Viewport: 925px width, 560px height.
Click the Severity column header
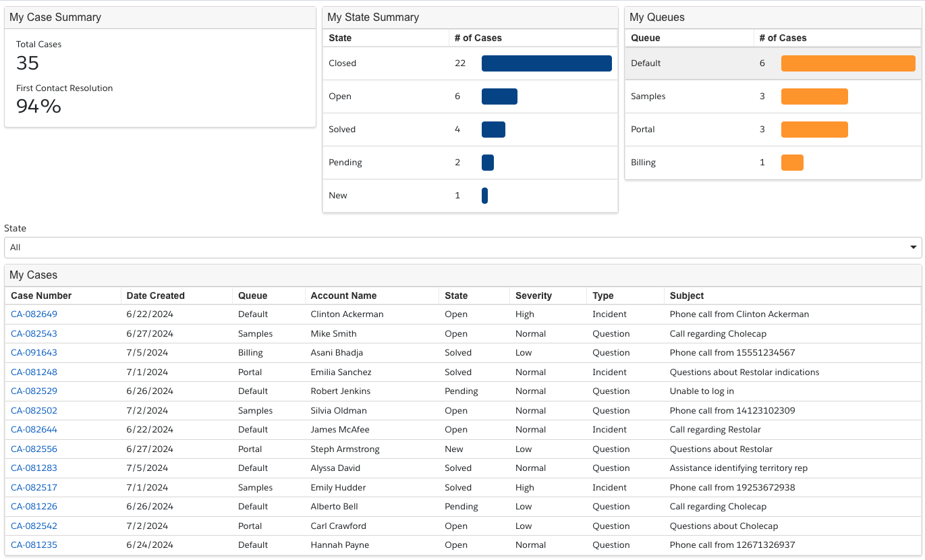click(x=533, y=296)
